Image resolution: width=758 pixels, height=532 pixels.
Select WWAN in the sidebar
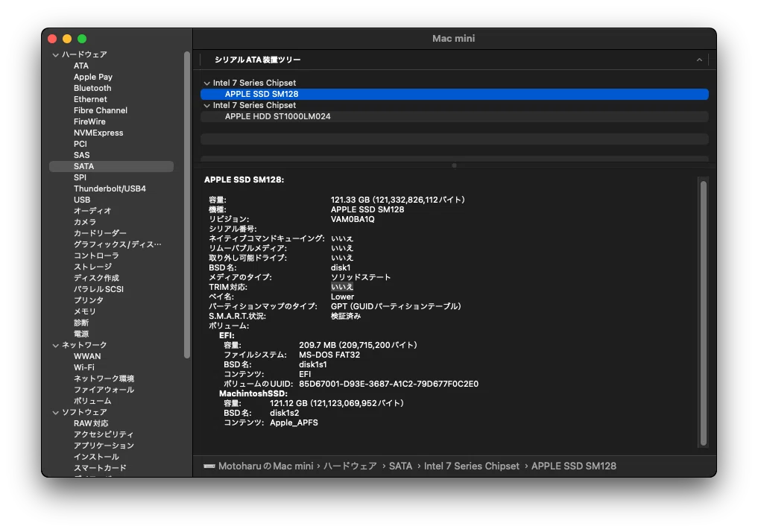pyautogui.click(x=87, y=356)
